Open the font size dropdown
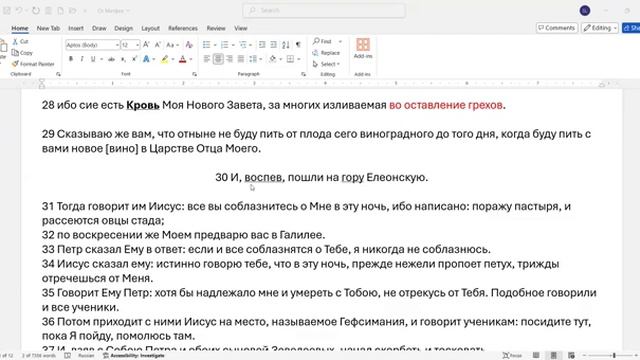This screenshot has height=360, width=640. pyautogui.click(x=138, y=45)
